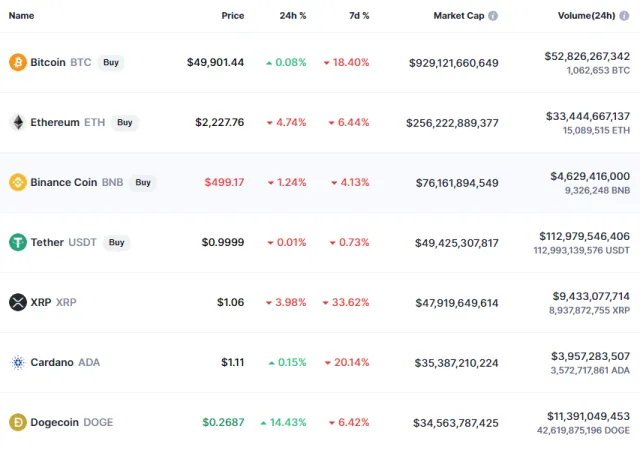Viewport: 640px width, 450px height.
Task: Click Dogecoin market cap $34,563,787,425
Action: pyautogui.click(x=456, y=423)
